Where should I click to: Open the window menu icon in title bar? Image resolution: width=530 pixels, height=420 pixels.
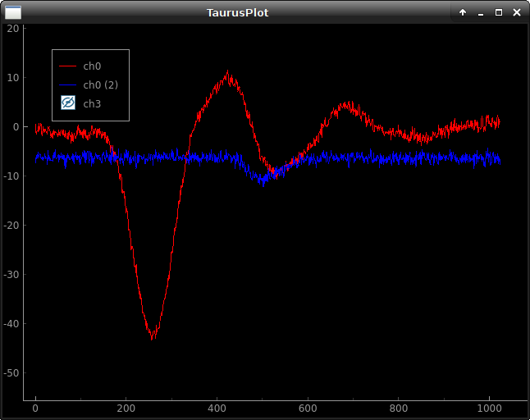pos(13,12)
